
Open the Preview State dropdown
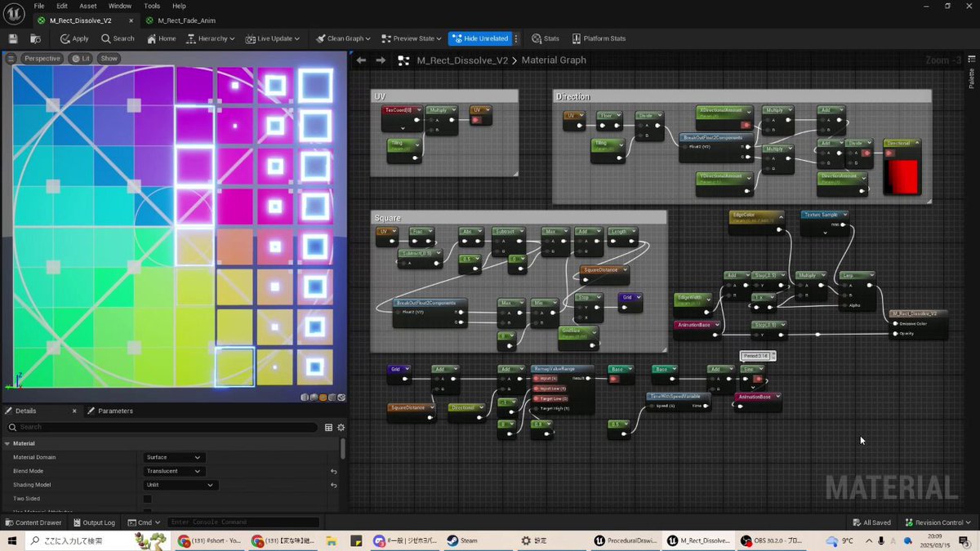[x=412, y=38]
